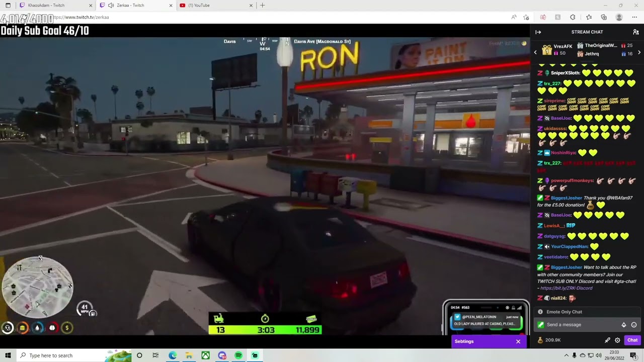Open the OneDrive cloud tray icon

pyautogui.click(x=583, y=355)
